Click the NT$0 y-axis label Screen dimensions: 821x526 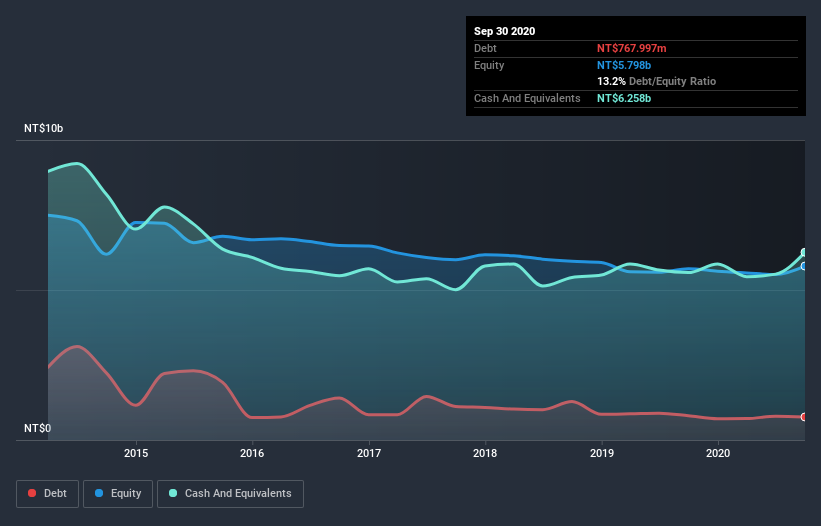tap(38, 428)
